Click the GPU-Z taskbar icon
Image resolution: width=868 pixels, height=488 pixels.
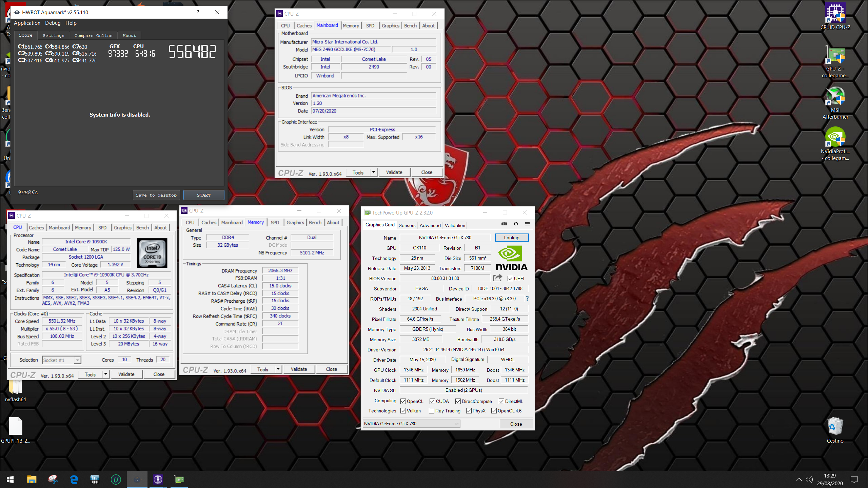click(179, 480)
